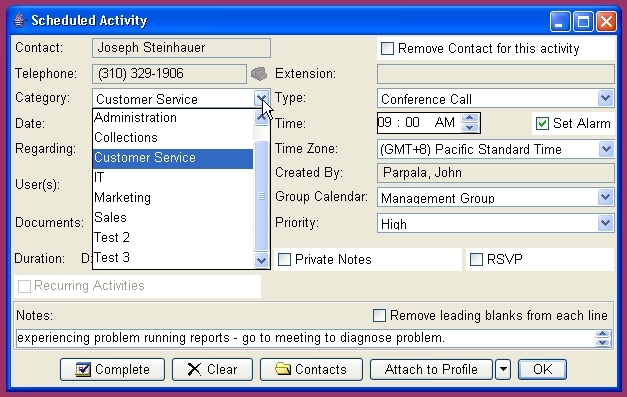Close the Scheduled Activity window

[x=607, y=21]
